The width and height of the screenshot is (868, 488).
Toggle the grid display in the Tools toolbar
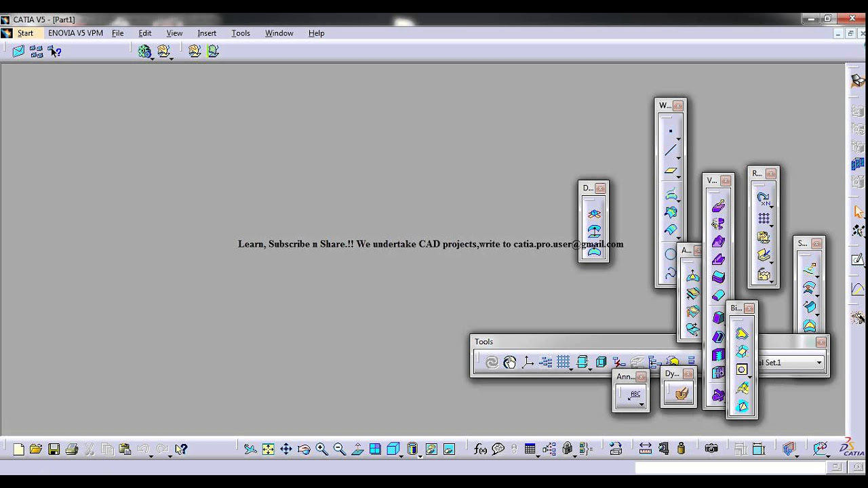562,362
